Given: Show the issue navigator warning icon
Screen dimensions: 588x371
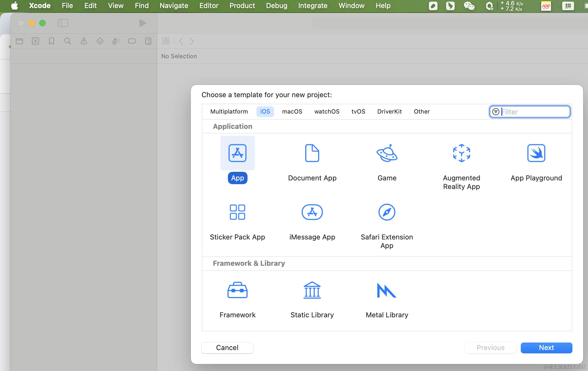Looking at the screenshot, I should [84, 41].
